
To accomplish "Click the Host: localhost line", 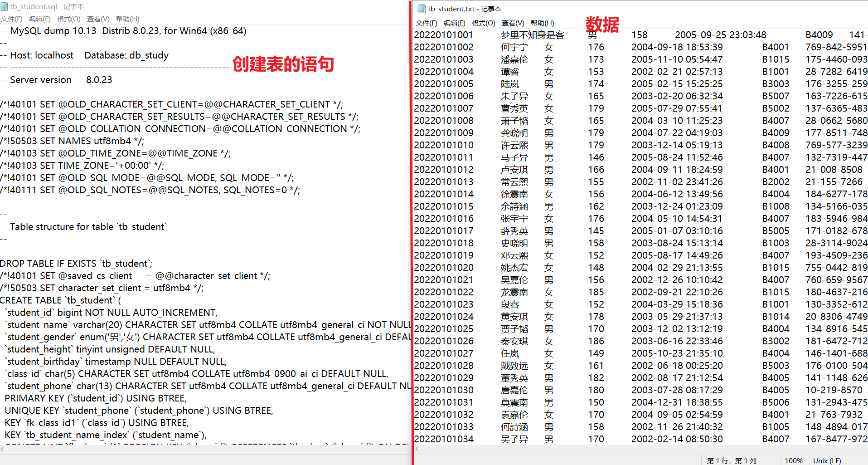I will pyautogui.click(x=84, y=55).
